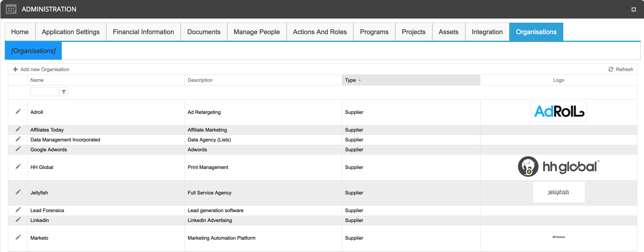The image size is (644, 252).
Task: Click edit pencil for Data Management Incorporated
Action: tap(18, 139)
